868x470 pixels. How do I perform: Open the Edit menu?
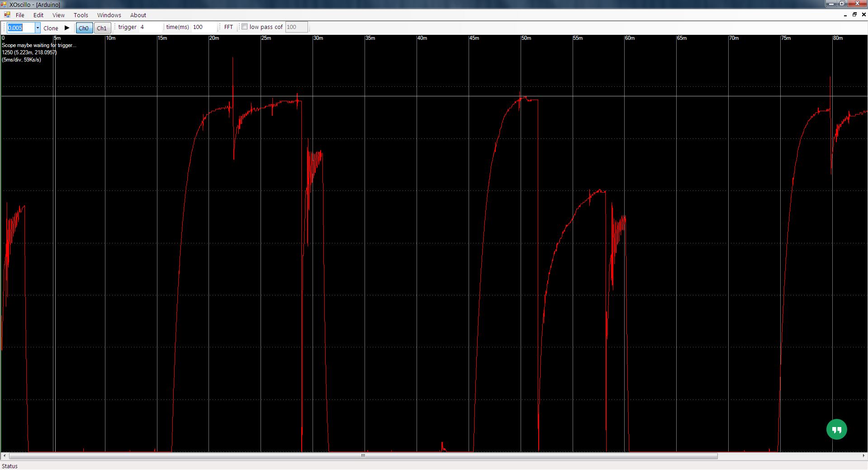tap(38, 15)
